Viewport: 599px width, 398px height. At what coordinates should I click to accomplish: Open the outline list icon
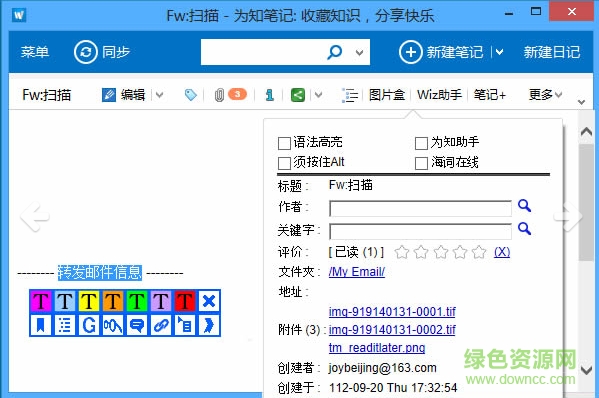click(350, 95)
